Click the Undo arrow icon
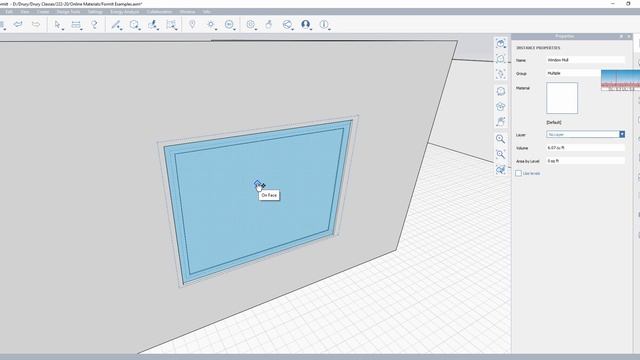 18,24
